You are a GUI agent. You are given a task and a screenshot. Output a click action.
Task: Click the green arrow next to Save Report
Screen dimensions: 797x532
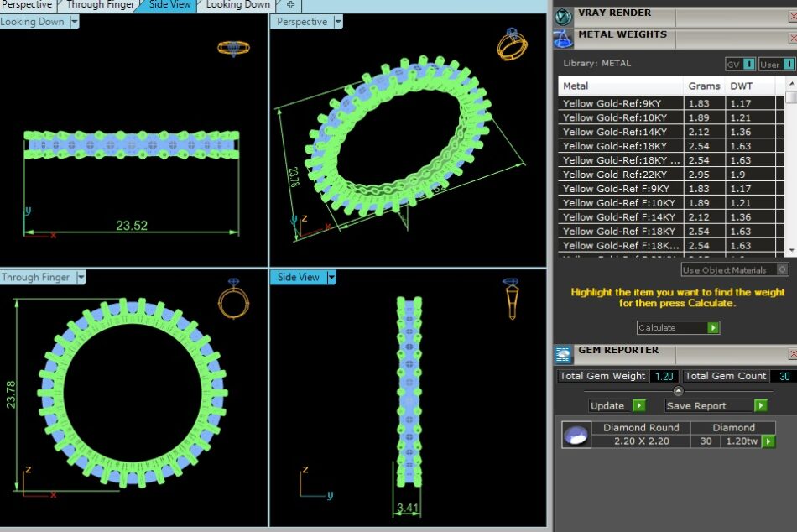point(760,405)
